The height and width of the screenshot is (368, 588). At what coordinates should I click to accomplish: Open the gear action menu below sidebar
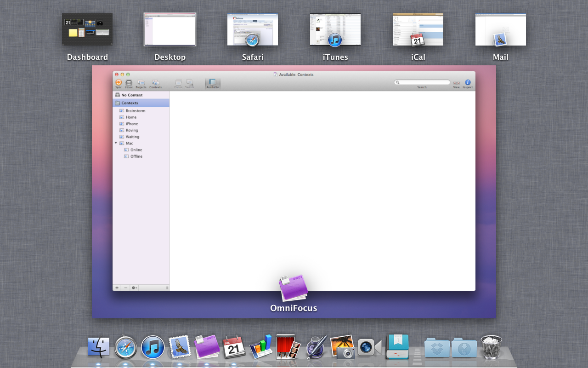pos(134,288)
